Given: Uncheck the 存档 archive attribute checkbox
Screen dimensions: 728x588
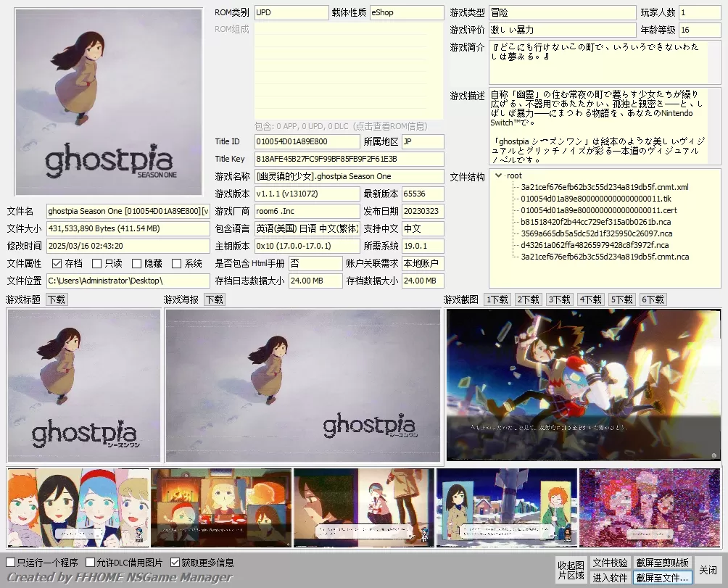Looking at the screenshot, I should [57, 263].
